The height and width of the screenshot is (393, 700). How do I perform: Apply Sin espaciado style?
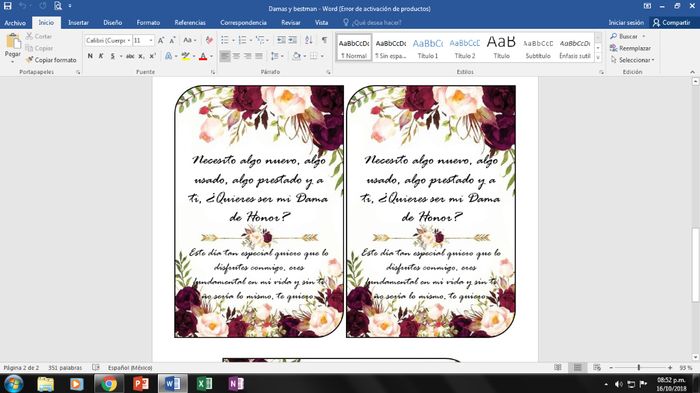click(391, 47)
